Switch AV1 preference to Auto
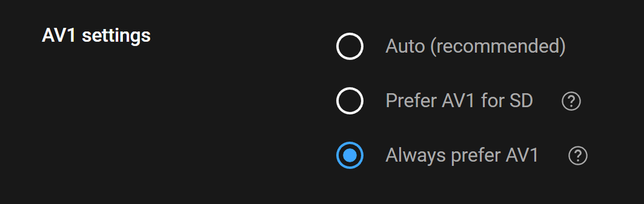Screen dimensions: 644x204 point(350,47)
